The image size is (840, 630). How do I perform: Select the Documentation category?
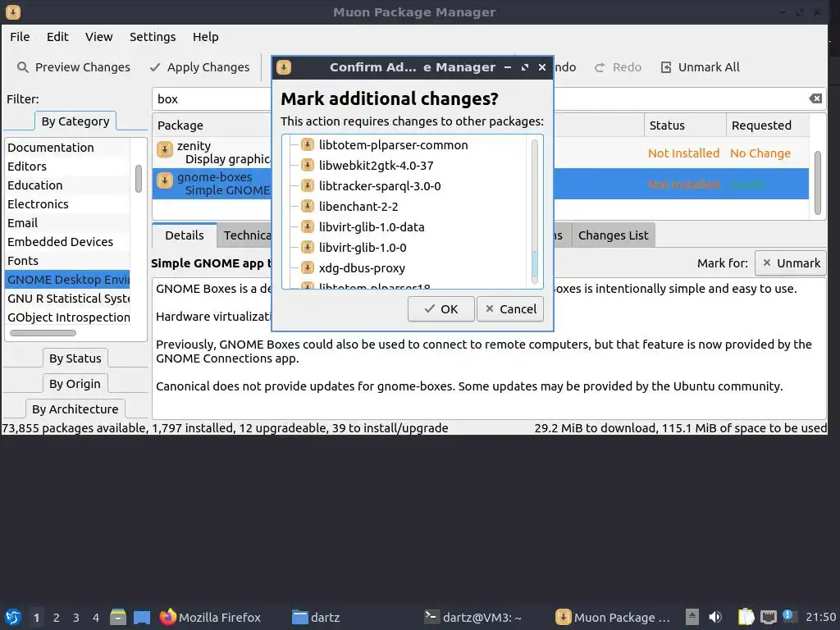pyautogui.click(x=67, y=148)
